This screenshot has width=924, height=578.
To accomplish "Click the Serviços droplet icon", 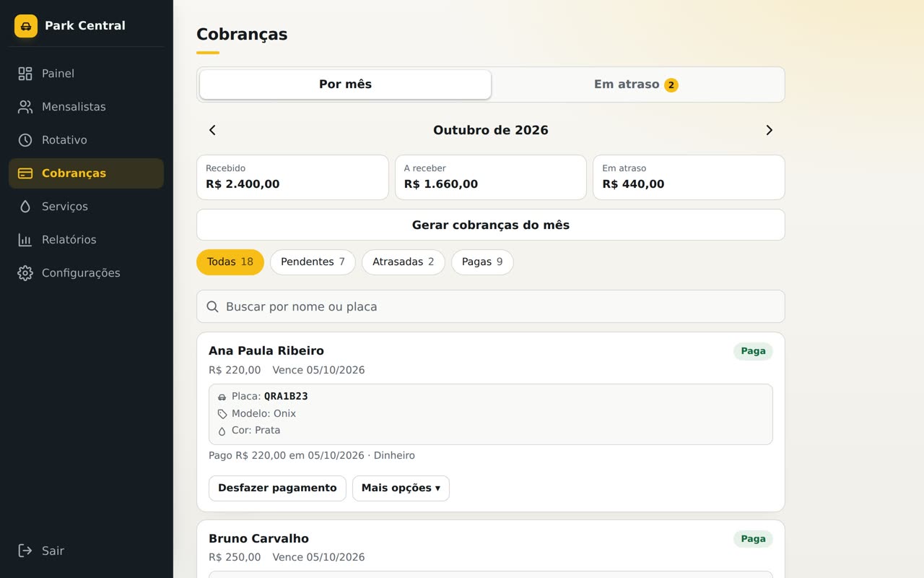I will [x=25, y=207].
